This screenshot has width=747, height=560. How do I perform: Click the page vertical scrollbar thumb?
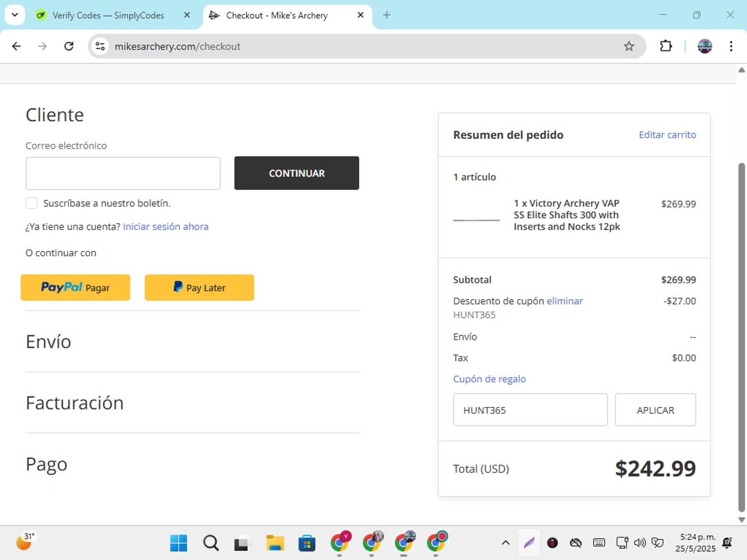click(x=742, y=337)
